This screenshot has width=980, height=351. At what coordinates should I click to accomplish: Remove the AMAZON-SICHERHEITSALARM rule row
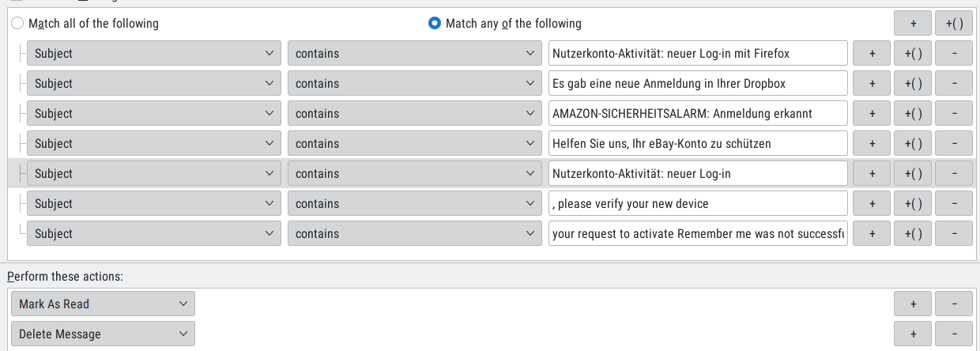point(954,114)
